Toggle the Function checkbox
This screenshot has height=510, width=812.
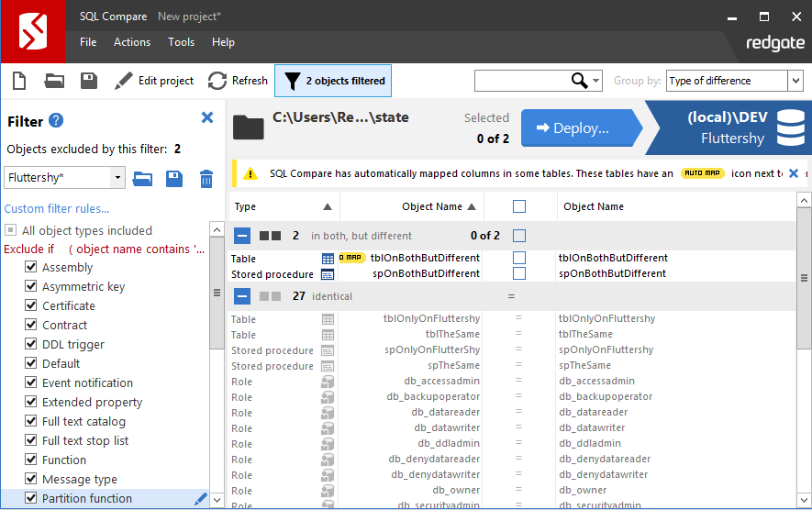point(31,460)
